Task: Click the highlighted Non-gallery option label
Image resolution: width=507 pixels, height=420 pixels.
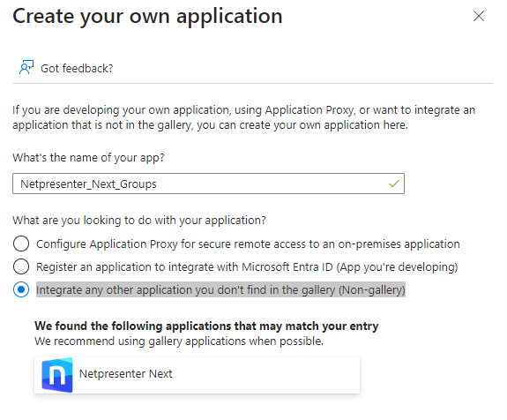Action: pos(220,290)
